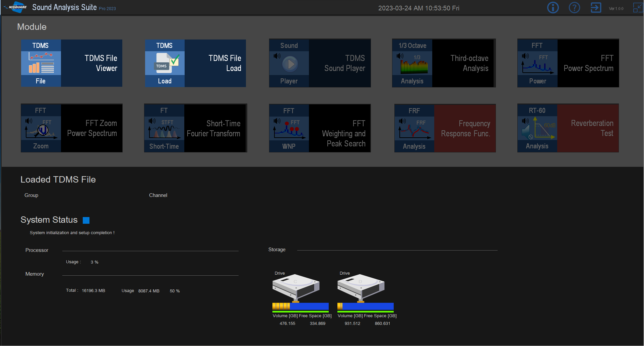Viewport: 644px width, 346px height.
Task: Click the Module section heading
Action: (x=32, y=27)
